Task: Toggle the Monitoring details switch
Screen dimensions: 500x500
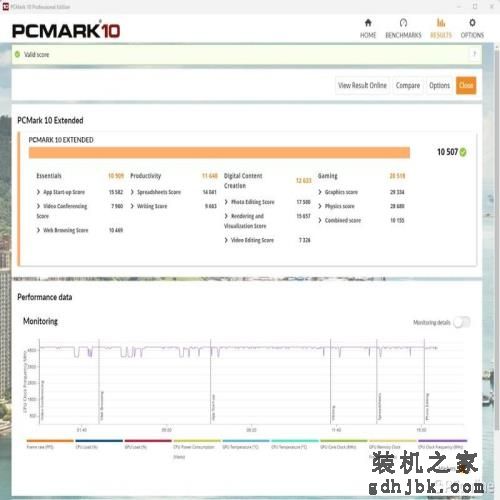Action: click(x=462, y=322)
